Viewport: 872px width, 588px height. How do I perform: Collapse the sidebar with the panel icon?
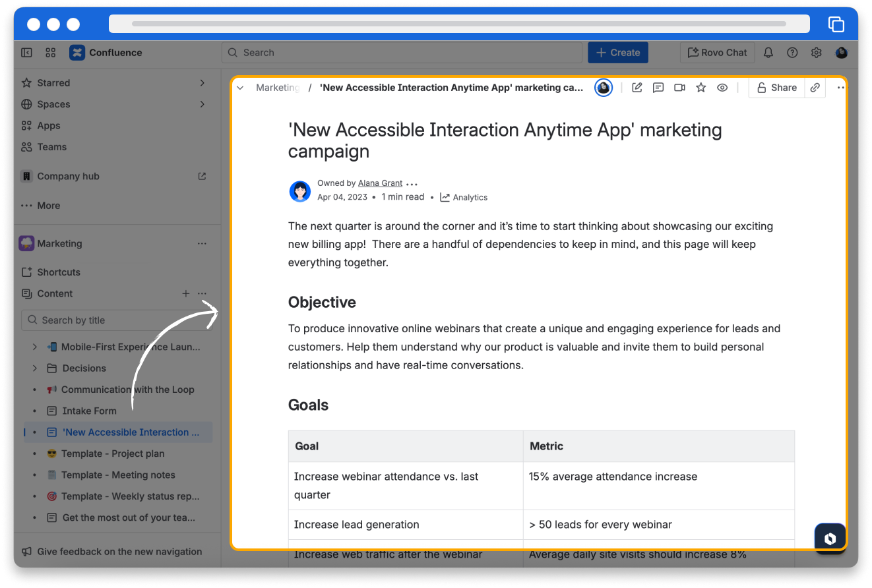click(26, 53)
